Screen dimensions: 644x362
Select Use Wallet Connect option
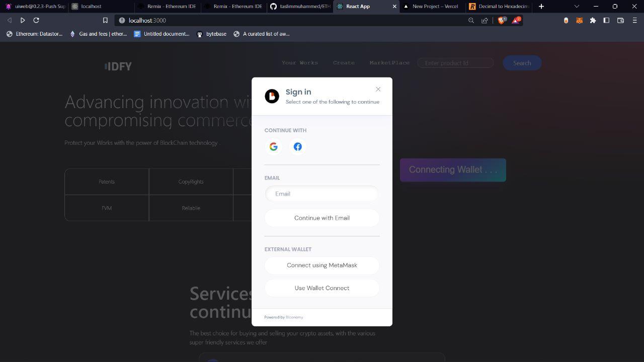coord(322,288)
